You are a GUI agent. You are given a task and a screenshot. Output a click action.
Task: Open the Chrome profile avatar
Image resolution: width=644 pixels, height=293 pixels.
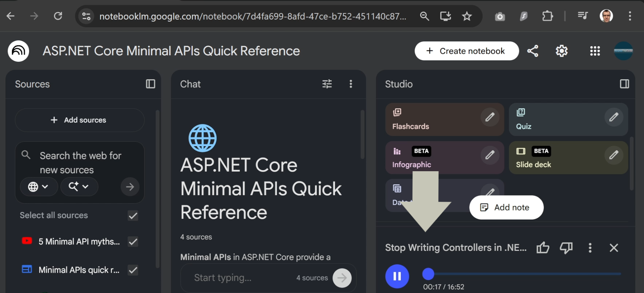click(606, 16)
